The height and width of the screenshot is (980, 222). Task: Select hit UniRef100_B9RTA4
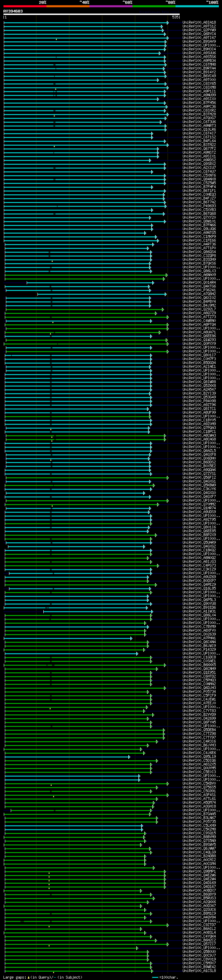tap(199, 68)
